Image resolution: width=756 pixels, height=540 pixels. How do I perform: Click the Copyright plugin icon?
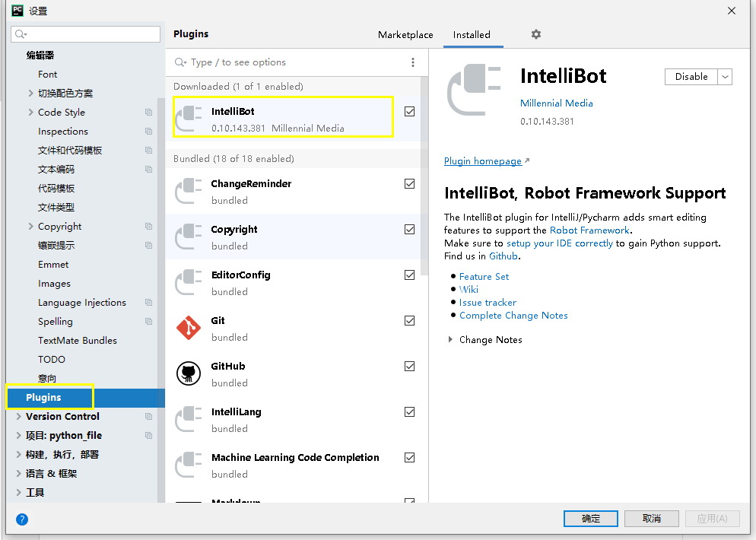[x=189, y=237]
